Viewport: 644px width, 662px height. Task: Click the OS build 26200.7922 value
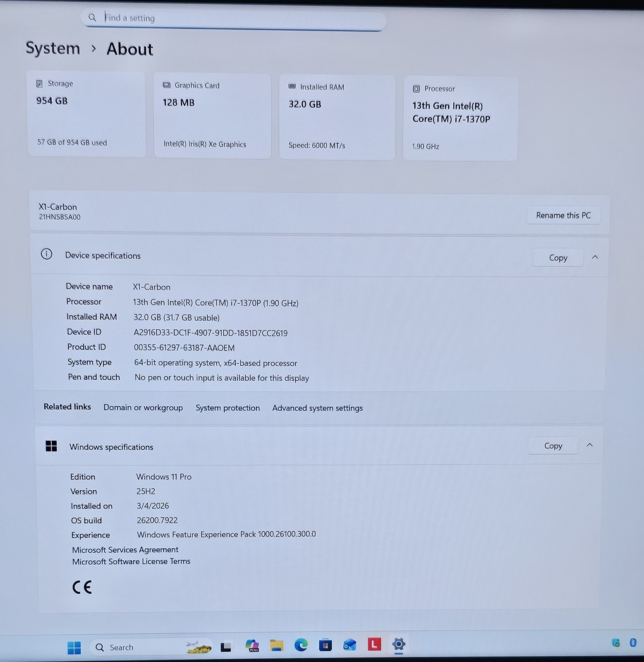coord(157,520)
